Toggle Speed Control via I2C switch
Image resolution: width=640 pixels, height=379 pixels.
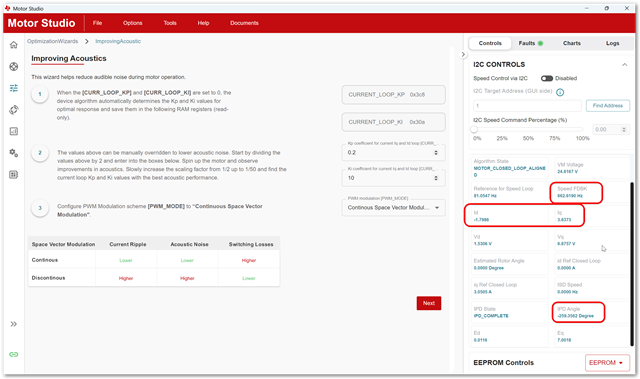(x=547, y=78)
